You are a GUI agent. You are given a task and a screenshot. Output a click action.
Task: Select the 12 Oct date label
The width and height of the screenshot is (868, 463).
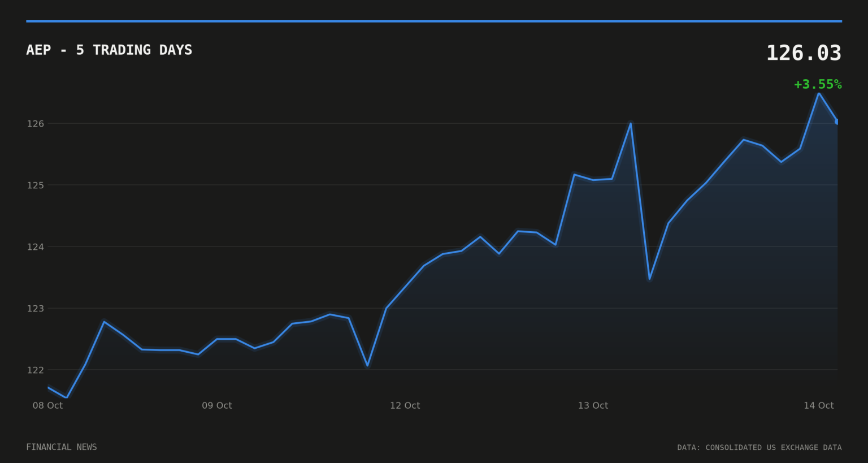click(x=405, y=405)
